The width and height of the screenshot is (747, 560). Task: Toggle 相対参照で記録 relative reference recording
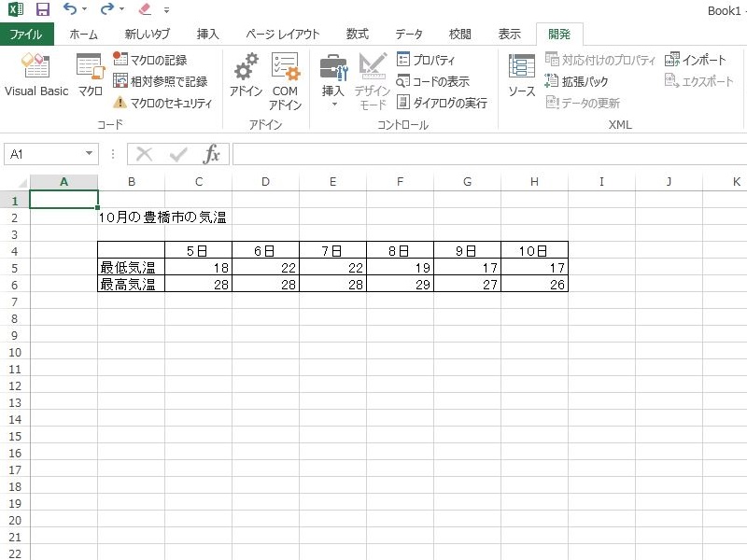(160, 81)
